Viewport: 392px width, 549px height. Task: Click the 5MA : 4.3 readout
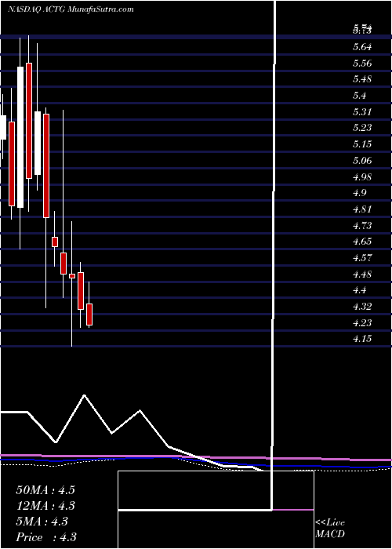click(42, 522)
